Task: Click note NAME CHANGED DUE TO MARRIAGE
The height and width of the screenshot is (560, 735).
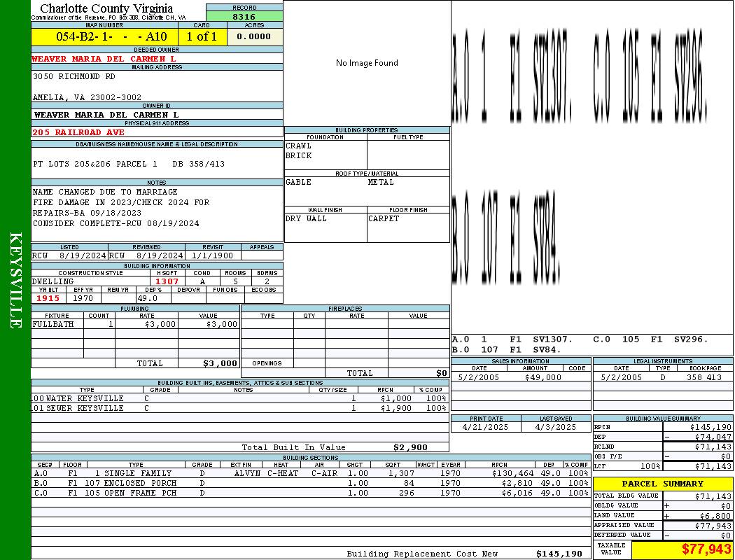Action: coord(105,192)
